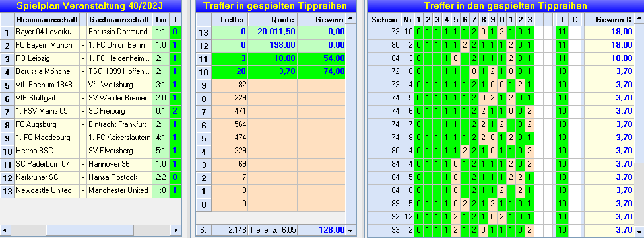
Task: Click 1. FC Union Berlin cell
Action: [x=119, y=45]
